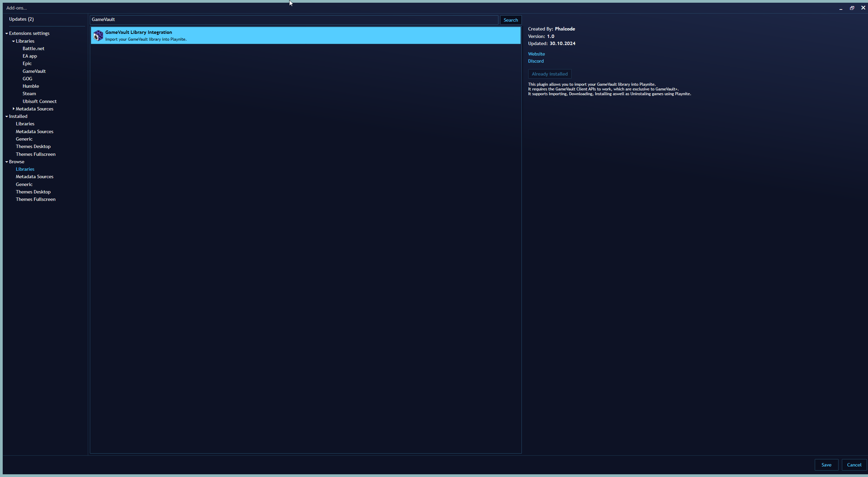Open Metadata Sources under Extensions settings

tap(35, 109)
